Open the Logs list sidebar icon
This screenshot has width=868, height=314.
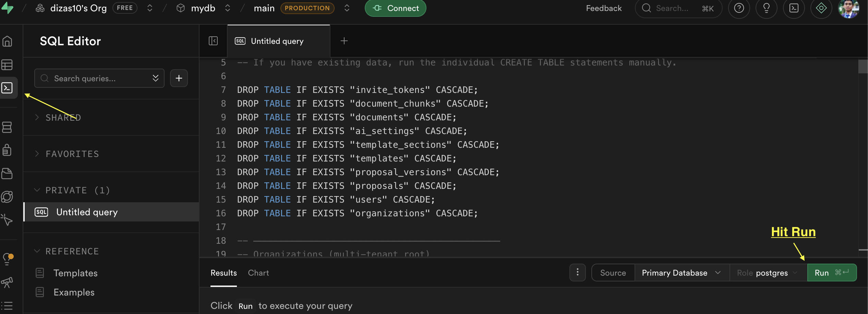[x=7, y=305]
